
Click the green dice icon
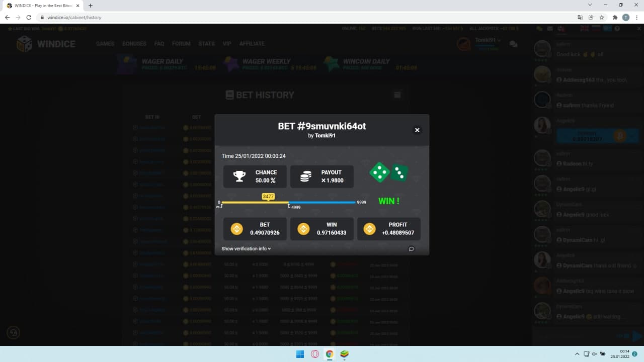pos(388,172)
